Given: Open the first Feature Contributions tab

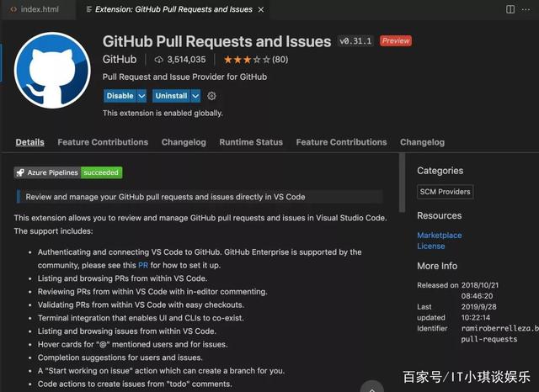Looking at the screenshot, I should tap(103, 142).
